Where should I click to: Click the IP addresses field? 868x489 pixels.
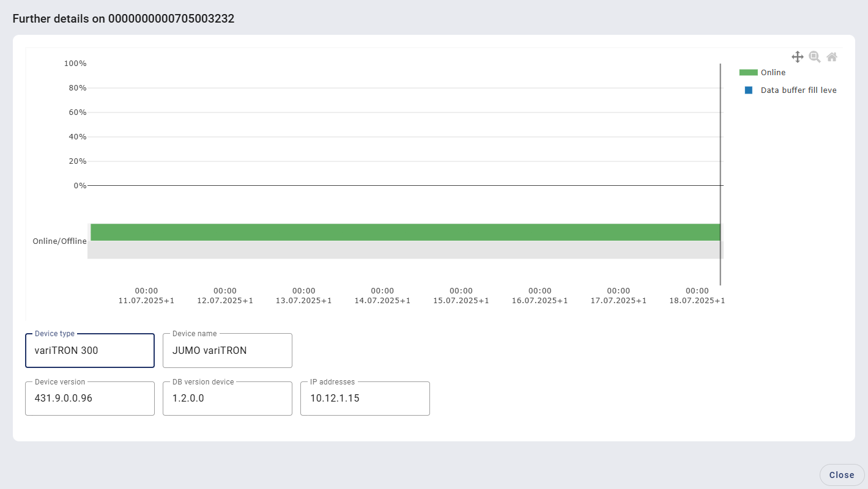pos(365,399)
